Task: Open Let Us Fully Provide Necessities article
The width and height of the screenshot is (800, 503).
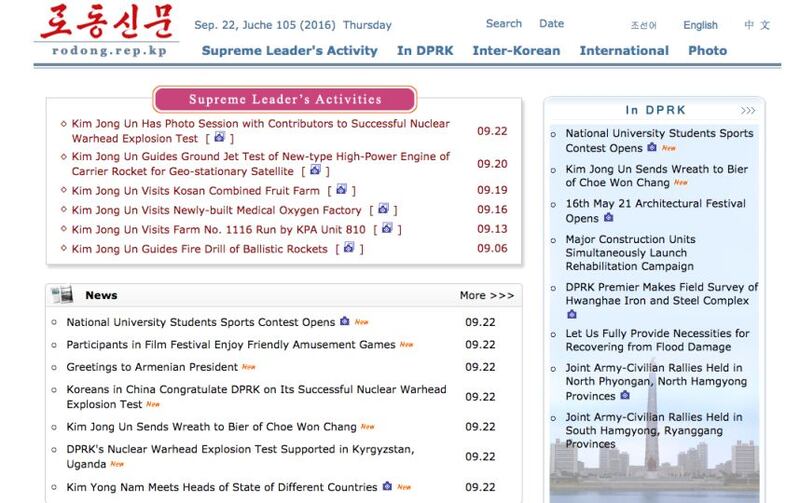Action: tap(657, 340)
